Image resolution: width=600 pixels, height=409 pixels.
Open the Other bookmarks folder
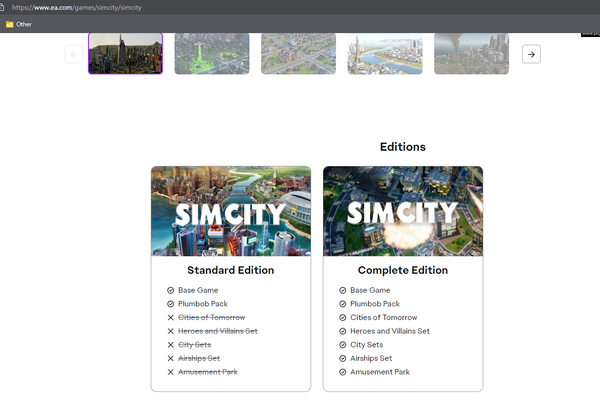tap(19, 24)
